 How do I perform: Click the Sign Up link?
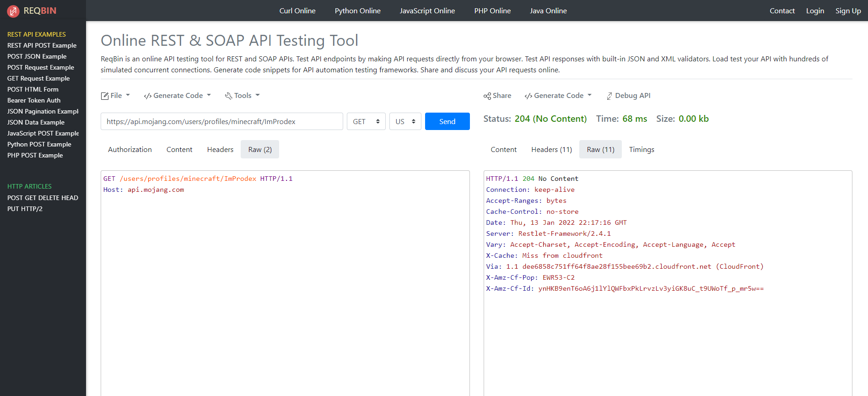click(848, 11)
